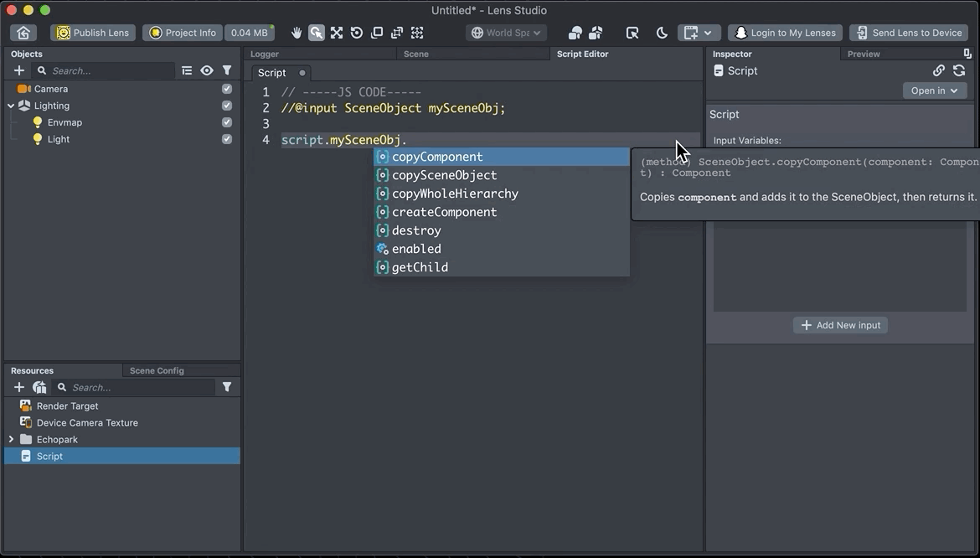Select the Pan hand tool
980x558 pixels.
[297, 33]
